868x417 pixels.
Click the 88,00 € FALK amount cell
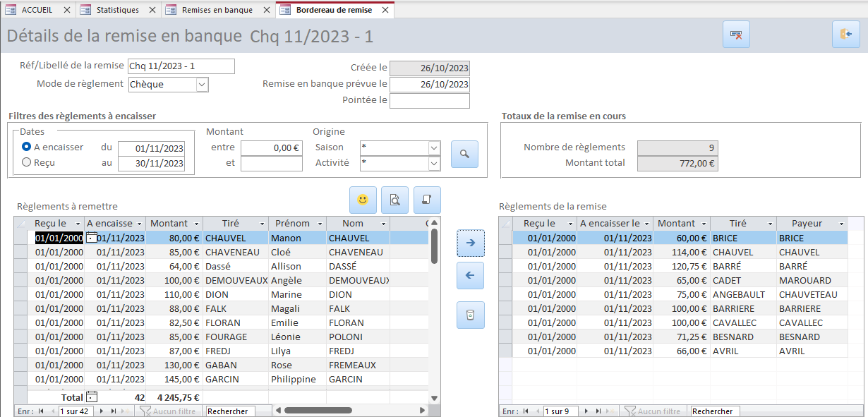tap(174, 308)
